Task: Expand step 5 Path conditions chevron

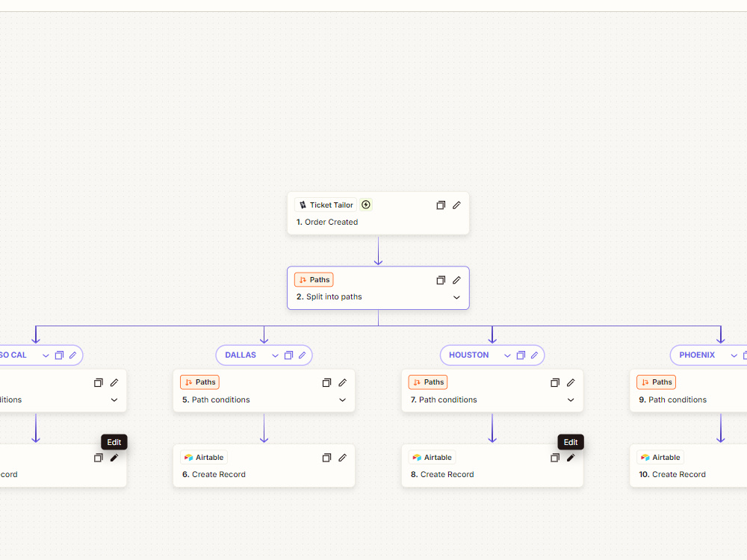Action: 343,400
